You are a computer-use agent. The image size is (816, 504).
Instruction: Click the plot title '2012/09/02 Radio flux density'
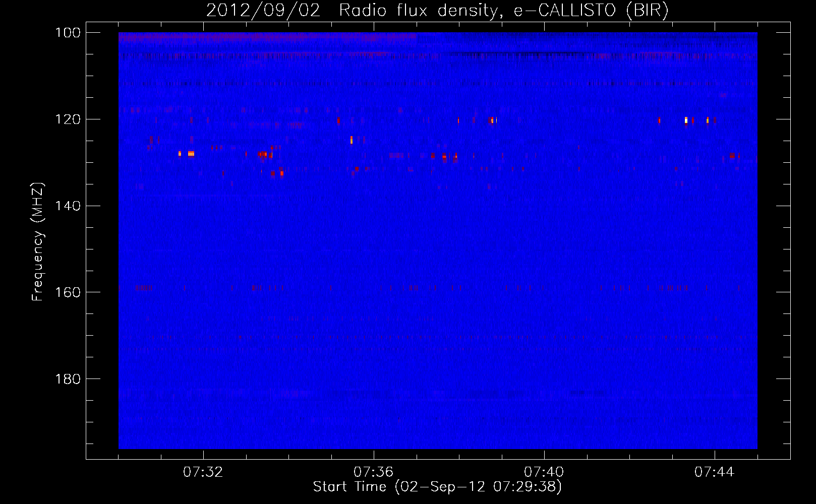tap(438, 11)
